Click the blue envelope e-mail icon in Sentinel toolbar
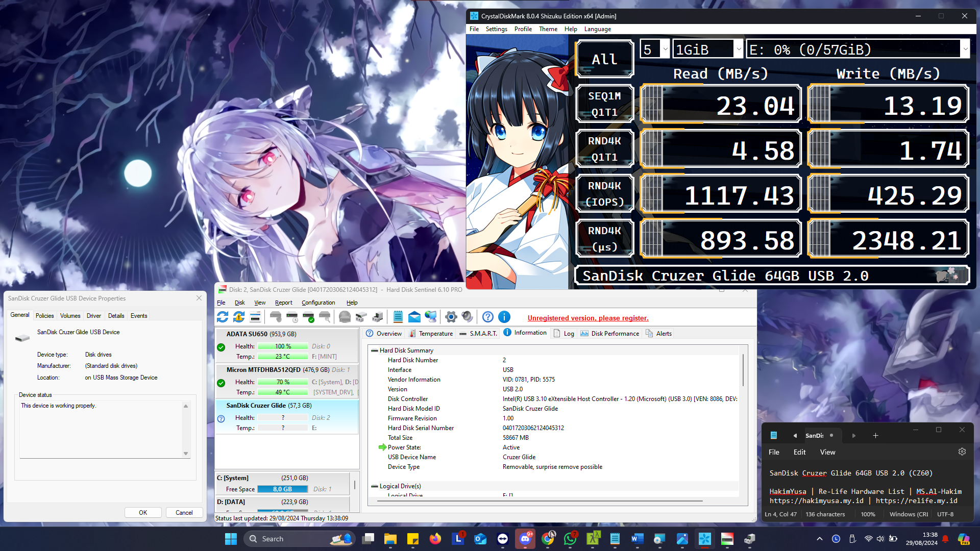 pyautogui.click(x=414, y=317)
